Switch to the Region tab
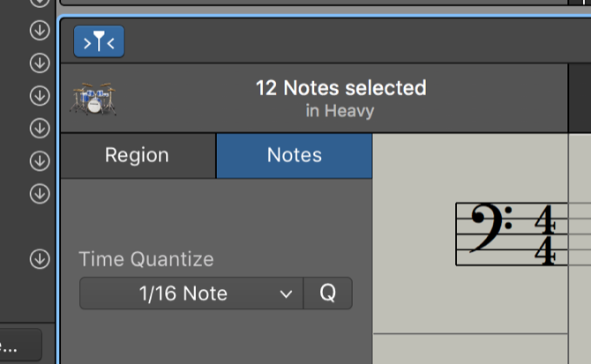591x364 pixels. click(137, 156)
